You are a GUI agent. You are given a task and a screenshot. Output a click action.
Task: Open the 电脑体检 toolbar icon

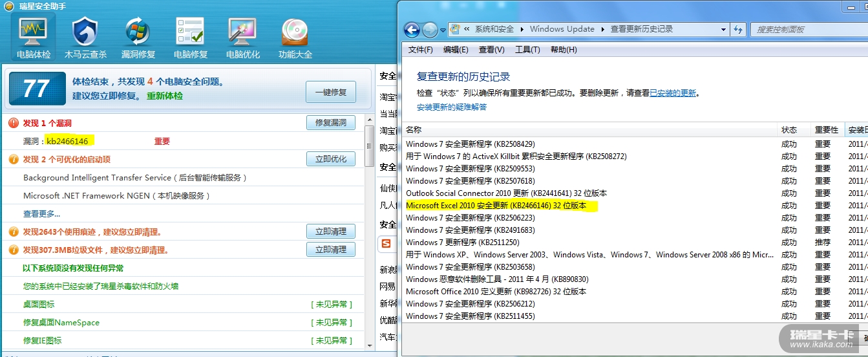(34, 37)
